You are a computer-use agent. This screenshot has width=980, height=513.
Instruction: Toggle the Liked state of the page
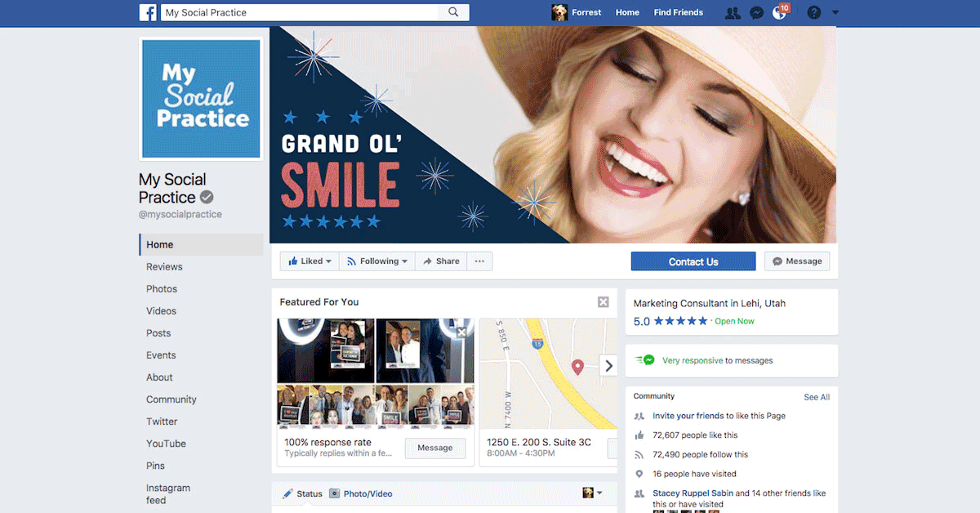pos(306,261)
